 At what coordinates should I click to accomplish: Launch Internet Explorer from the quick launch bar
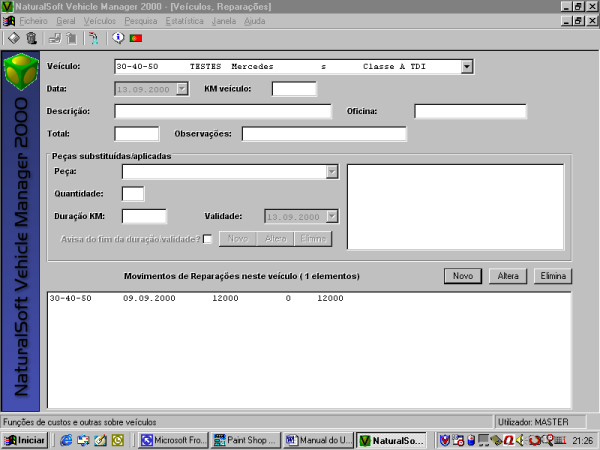(66, 440)
